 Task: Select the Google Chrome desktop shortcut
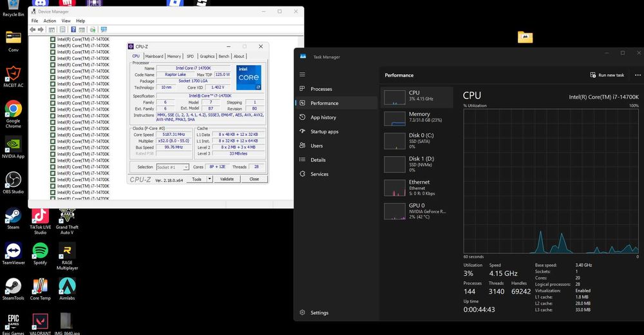click(13, 114)
